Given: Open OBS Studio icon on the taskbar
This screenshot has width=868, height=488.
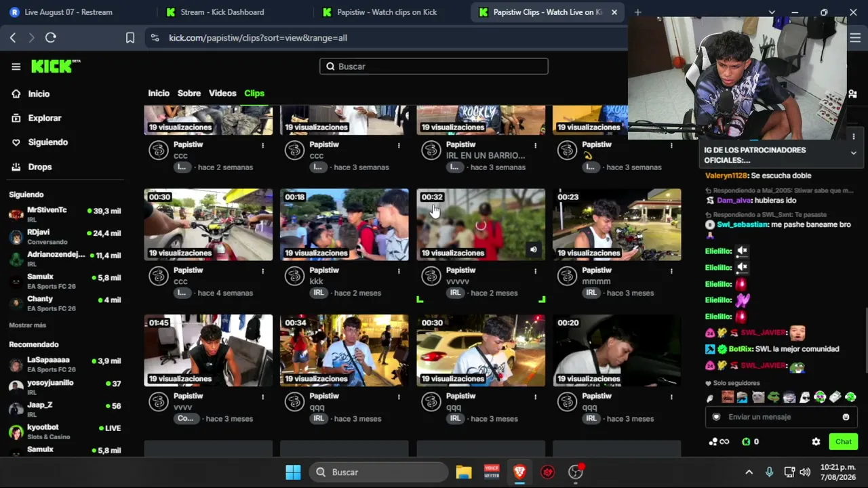Looking at the screenshot, I should point(576,472).
